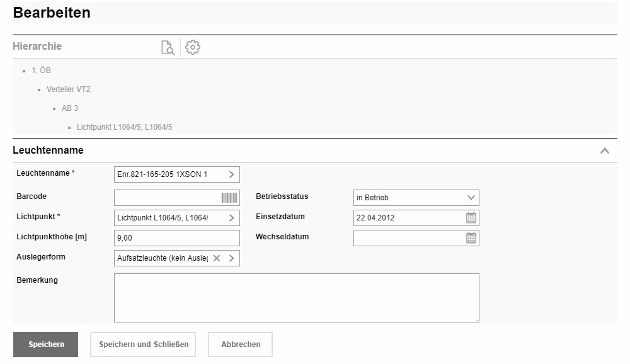630x364 pixels.
Task: Open hierarchy settings gear icon
Action: click(x=193, y=47)
